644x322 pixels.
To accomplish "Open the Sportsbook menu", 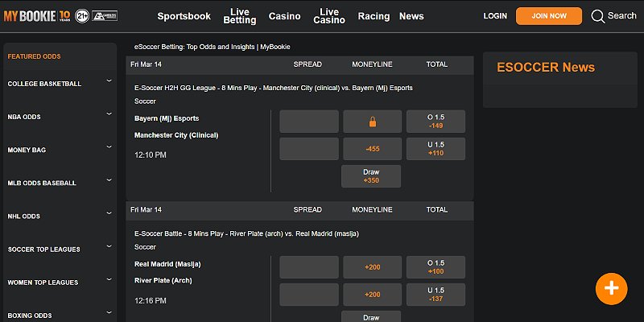I will point(184,16).
